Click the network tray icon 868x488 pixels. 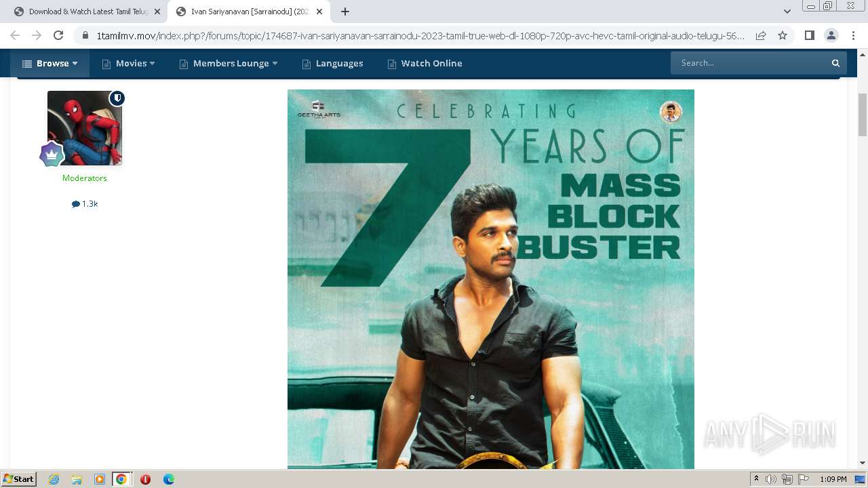pos(787,479)
